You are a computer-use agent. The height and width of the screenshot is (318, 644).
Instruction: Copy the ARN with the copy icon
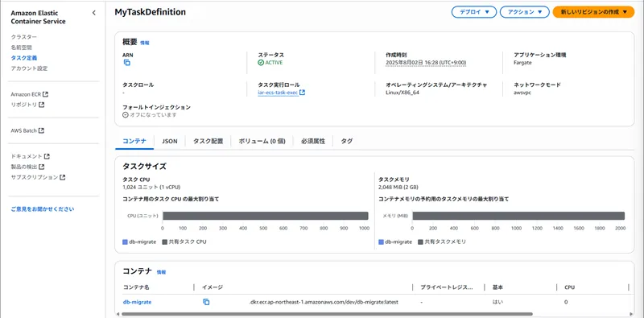coord(127,63)
